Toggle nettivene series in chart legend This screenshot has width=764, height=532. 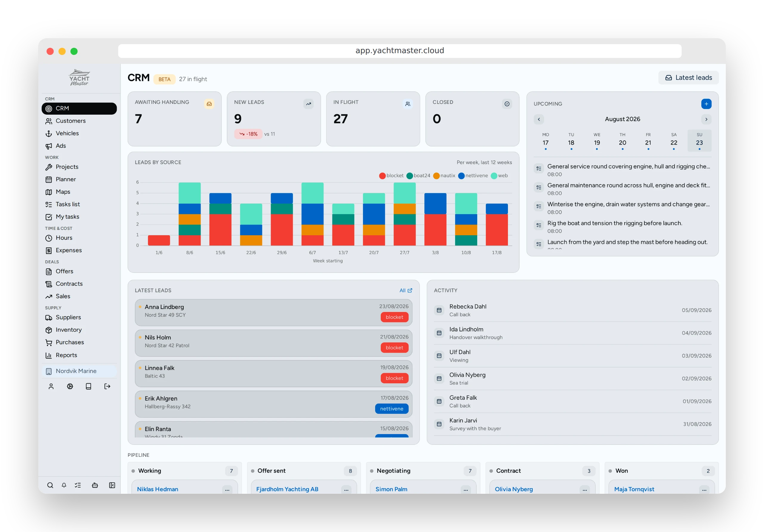pyautogui.click(x=473, y=176)
